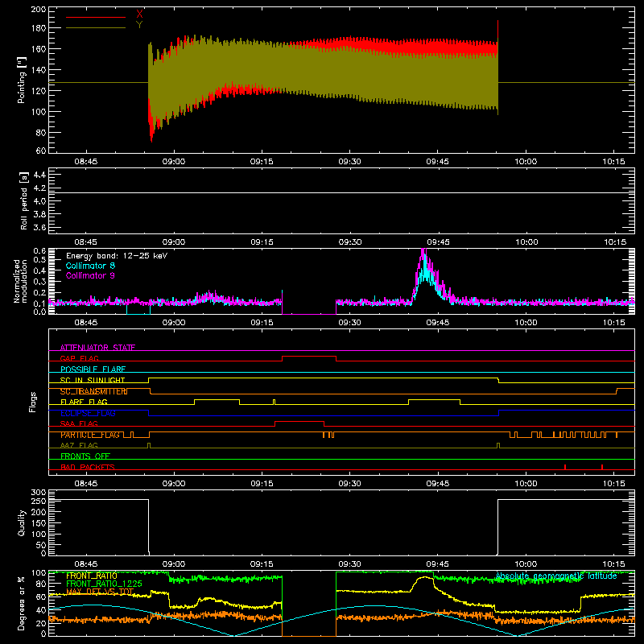Click the raised SAA_FLAG step segment

click(299, 421)
